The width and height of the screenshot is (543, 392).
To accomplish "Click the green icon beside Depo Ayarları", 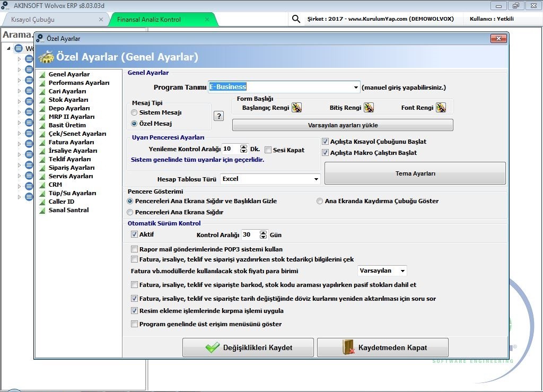I will (x=42, y=108).
